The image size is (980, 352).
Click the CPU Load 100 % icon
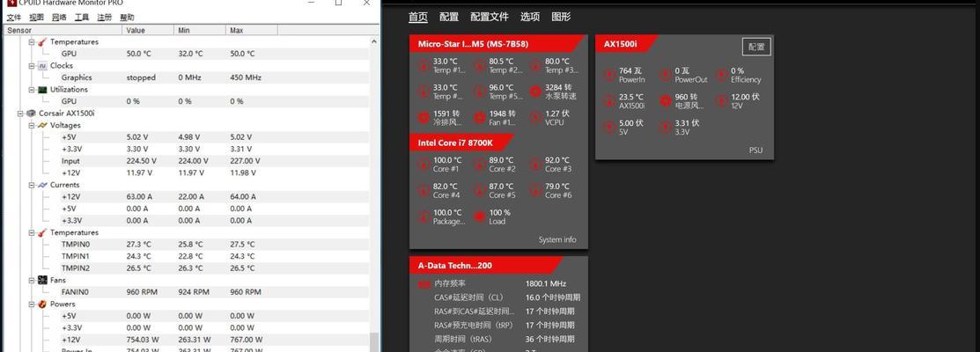tap(479, 216)
